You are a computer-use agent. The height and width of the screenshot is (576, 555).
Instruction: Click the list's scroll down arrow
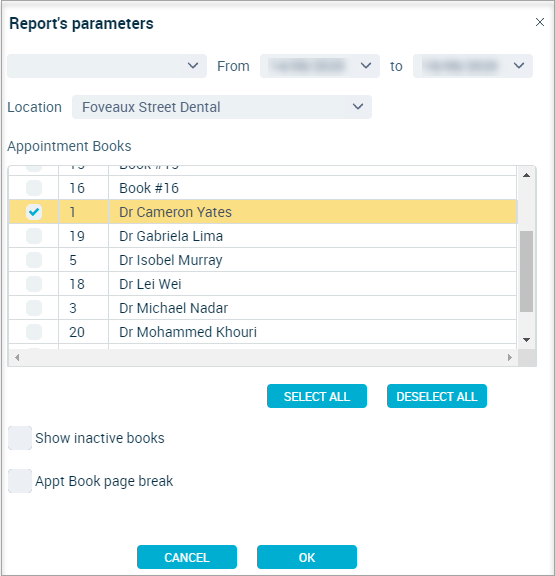click(x=526, y=340)
